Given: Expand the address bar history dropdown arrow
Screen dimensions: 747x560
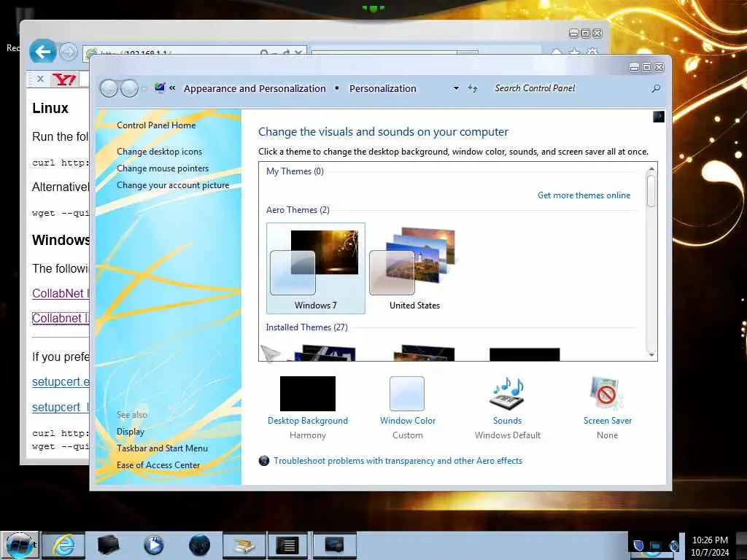Looking at the screenshot, I should point(456,88).
